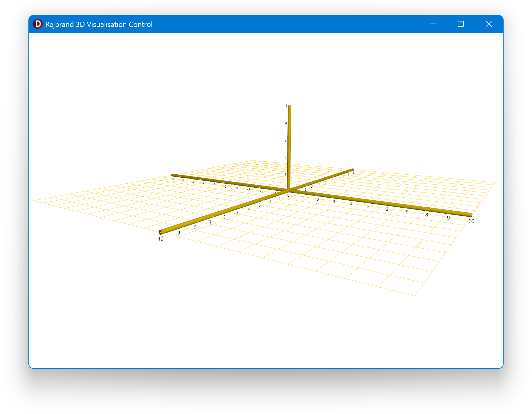The width and height of the screenshot is (532, 414).
Task: Minimize the Rejbrand 3D Visualisation window
Action: (x=433, y=24)
